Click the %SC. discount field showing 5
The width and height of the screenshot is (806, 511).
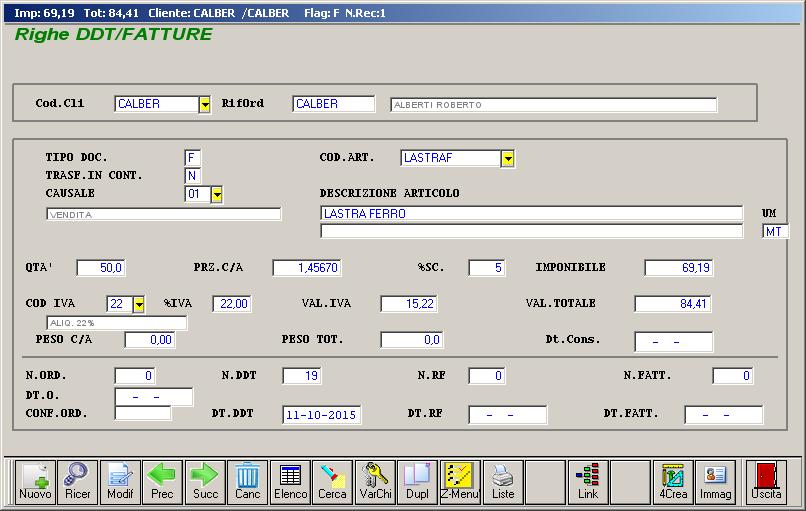(487, 268)
